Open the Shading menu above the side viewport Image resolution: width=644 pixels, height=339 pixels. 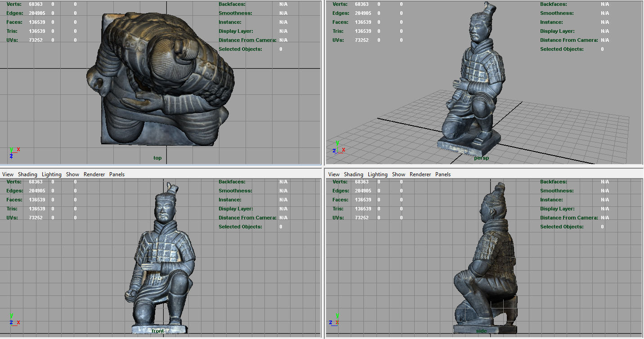[353, 174]
